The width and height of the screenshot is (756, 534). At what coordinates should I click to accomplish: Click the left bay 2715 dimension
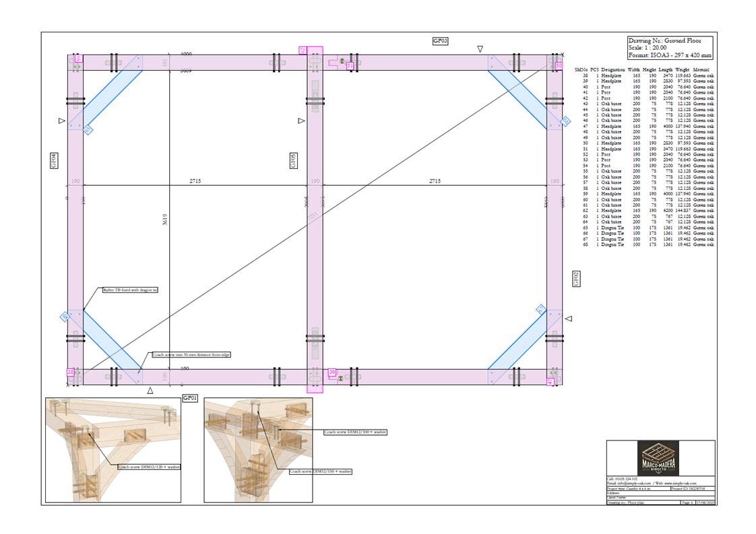(x=195, y=181)
